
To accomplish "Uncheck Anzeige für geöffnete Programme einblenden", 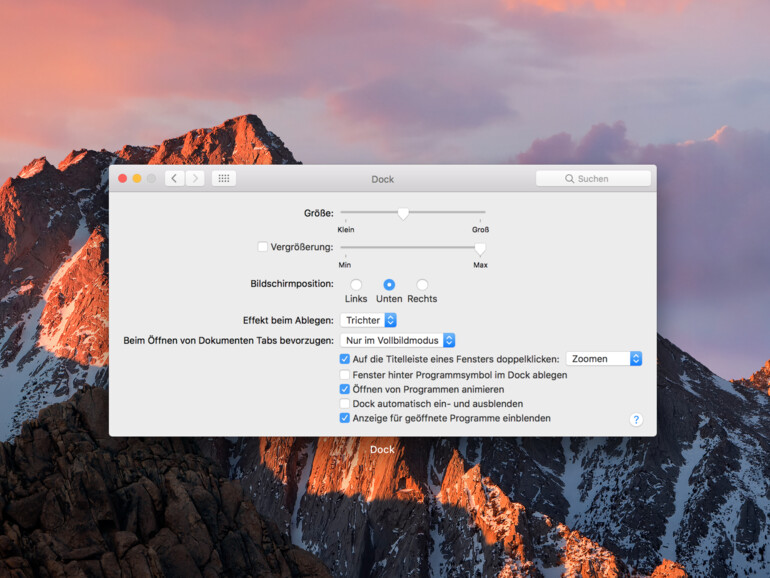I will [x=345, y=418].
